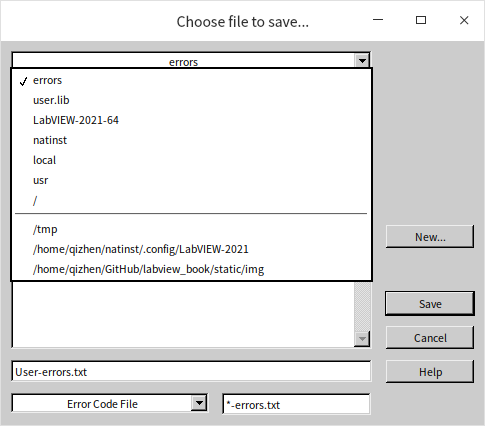Click the file list scroll-down arrow

(x=362, y=339)
